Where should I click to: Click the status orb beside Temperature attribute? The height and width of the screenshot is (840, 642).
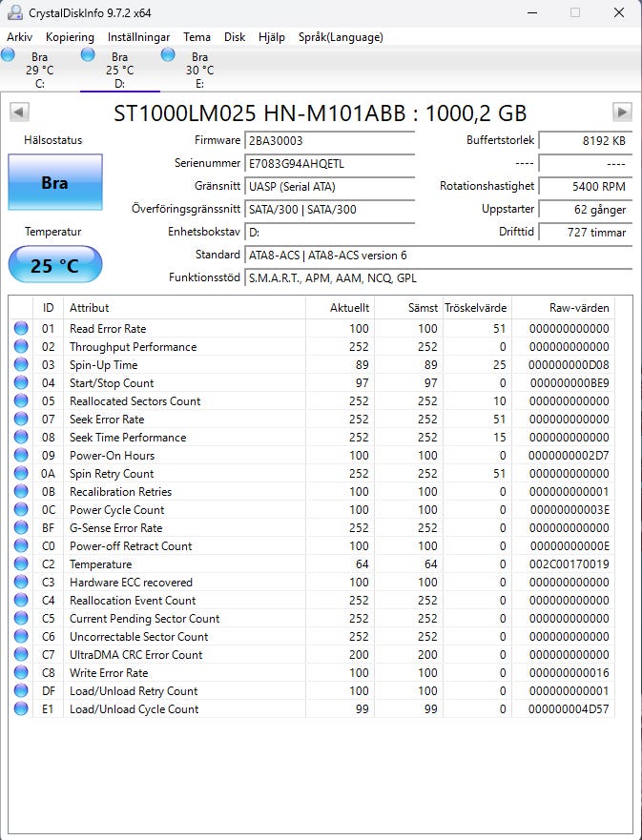pos(21,564)
